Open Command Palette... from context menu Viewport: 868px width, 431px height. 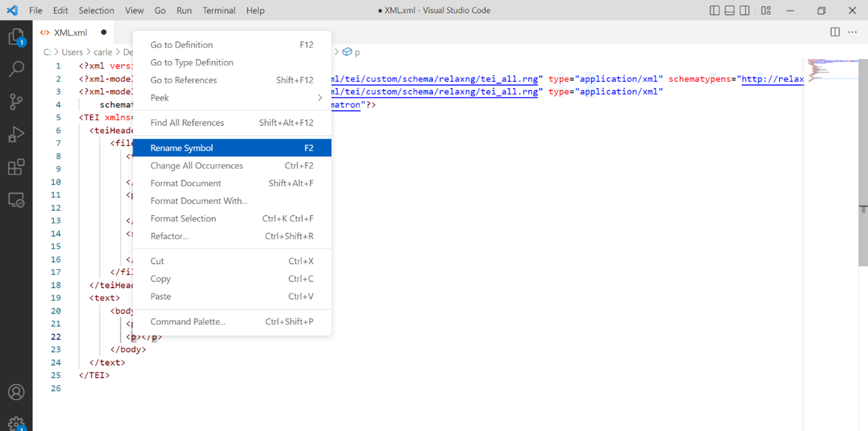[232, 322]
